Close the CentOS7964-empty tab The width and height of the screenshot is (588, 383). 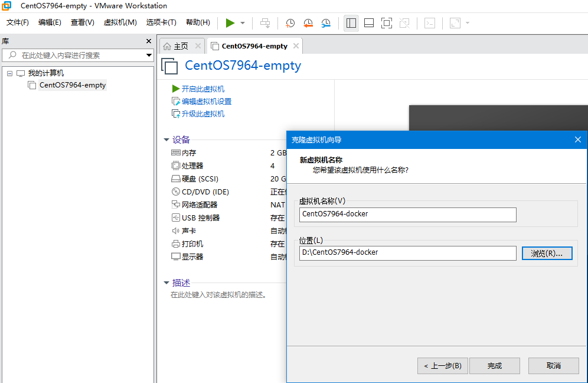click(x=296, y=46)
